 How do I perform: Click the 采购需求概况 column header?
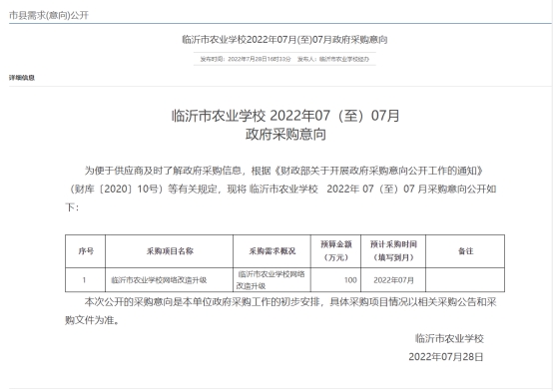click(x=272, y=251)
